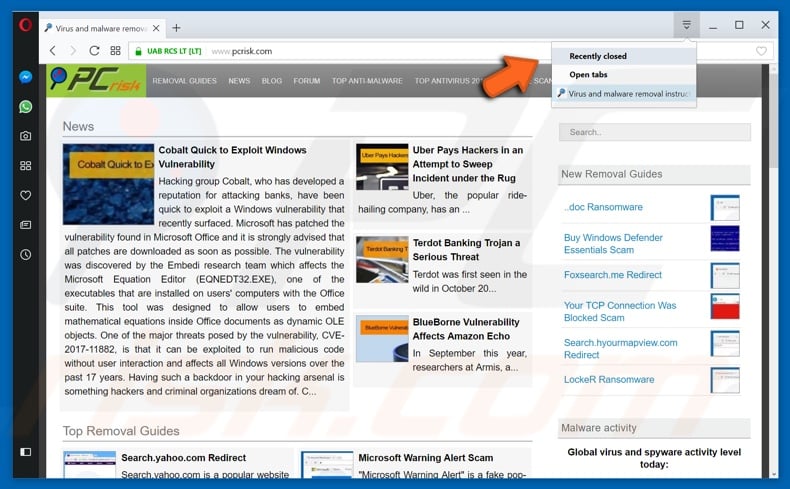The height and width of the screenshot is (489, 790).
Task: Open a new tab
Action: point(176,28)
